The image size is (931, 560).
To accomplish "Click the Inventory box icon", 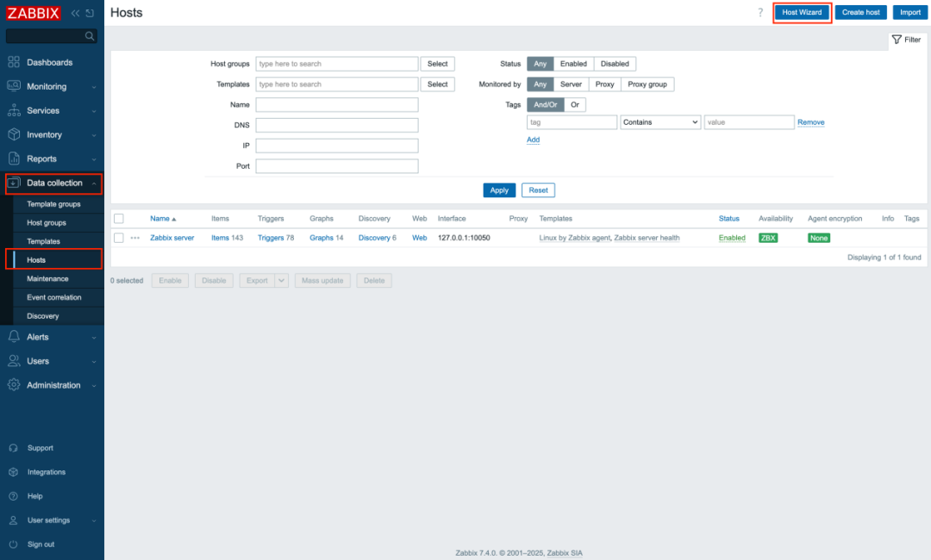I will coord(14,134).
